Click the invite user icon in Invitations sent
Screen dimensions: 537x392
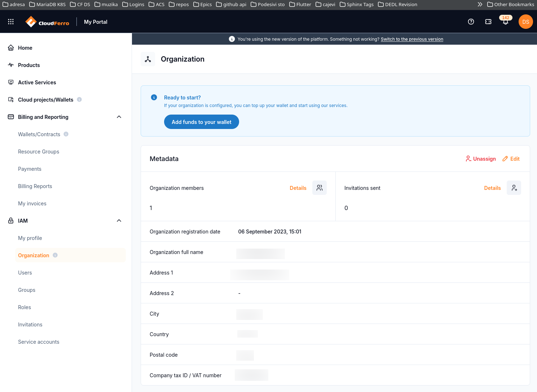[514, 188]
